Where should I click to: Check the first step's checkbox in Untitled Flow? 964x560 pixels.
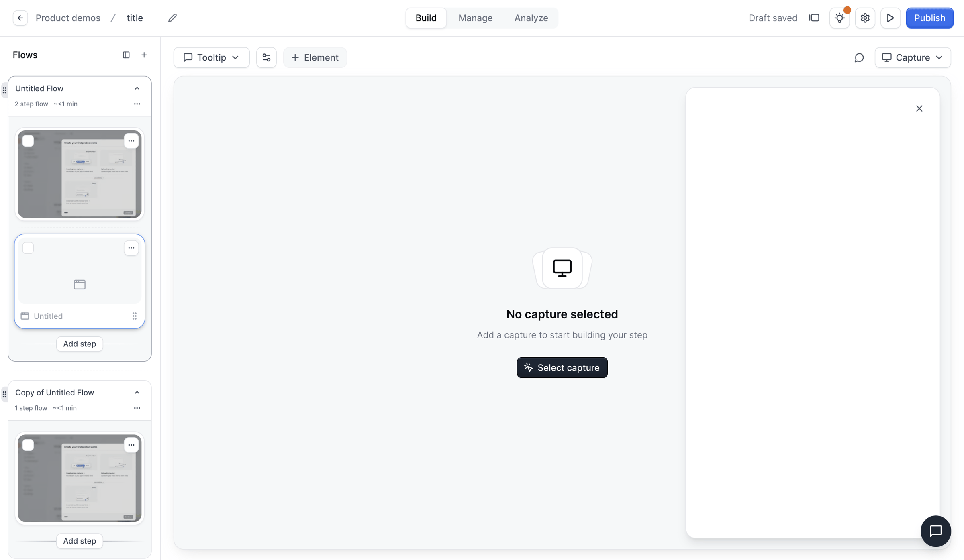(28, 141)
